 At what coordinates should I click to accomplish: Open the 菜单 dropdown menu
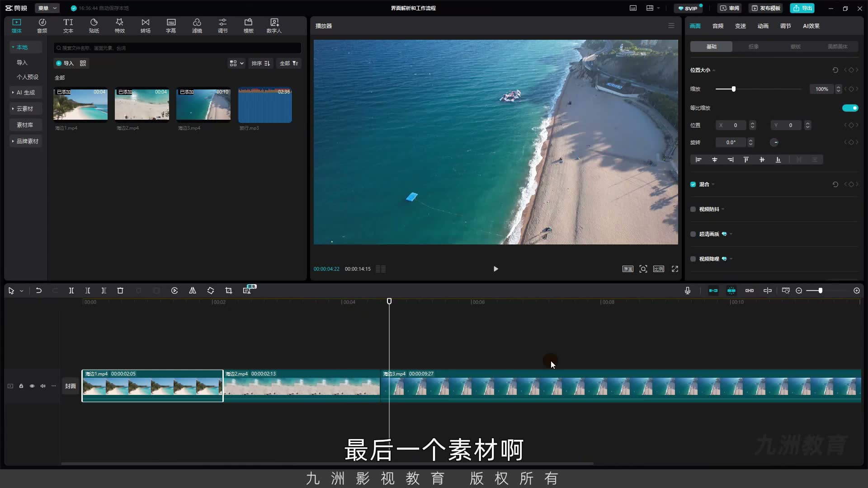(x=47, y=8)
